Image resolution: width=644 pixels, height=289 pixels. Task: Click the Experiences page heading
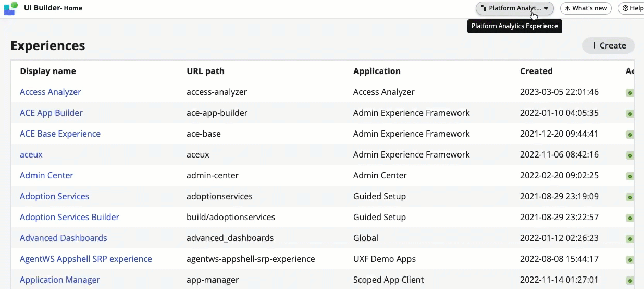coord(48,45)
